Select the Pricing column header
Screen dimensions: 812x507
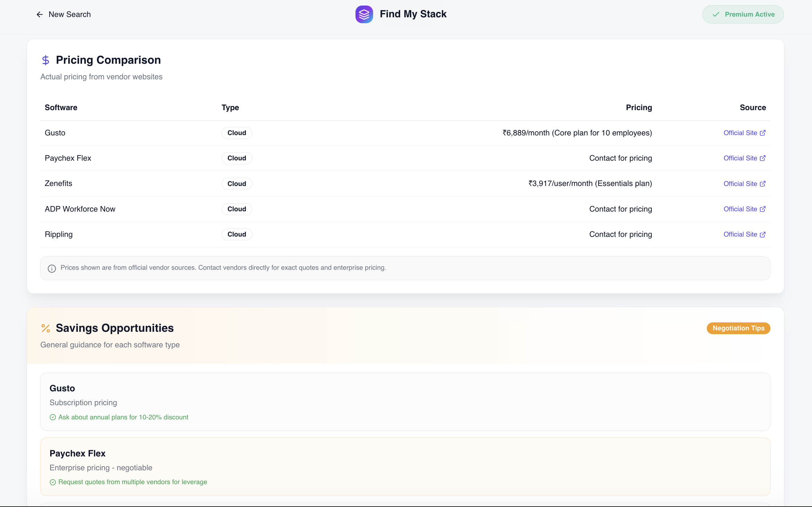click(x=639, y=107)
